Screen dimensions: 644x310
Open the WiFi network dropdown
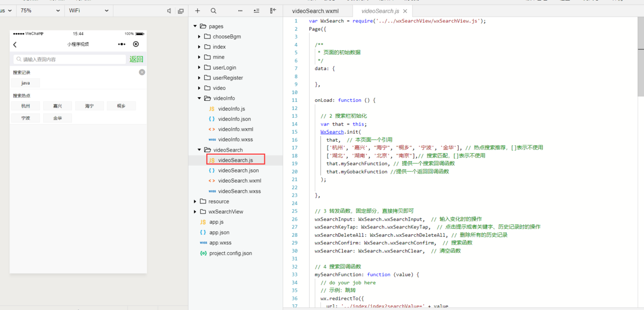point(89,10)
